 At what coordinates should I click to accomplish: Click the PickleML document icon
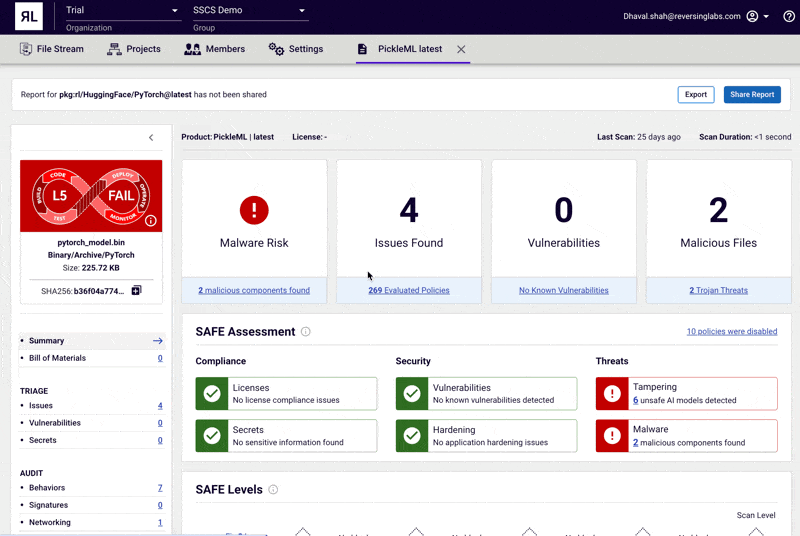point(362,49)
